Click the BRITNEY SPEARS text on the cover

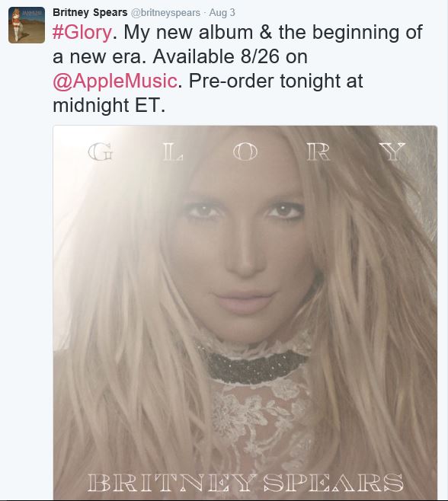245,483
